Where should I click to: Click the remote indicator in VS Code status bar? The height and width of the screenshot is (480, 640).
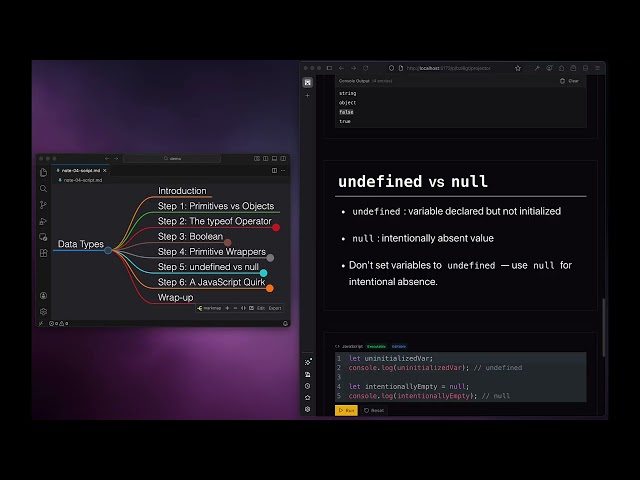click(41, 323)
